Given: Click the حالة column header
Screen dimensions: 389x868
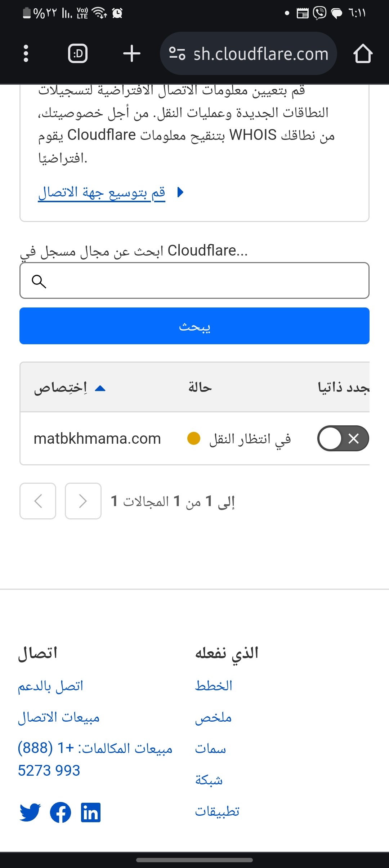Looking at the screenshot, I should pyautogui.click(x=200, y=388).
